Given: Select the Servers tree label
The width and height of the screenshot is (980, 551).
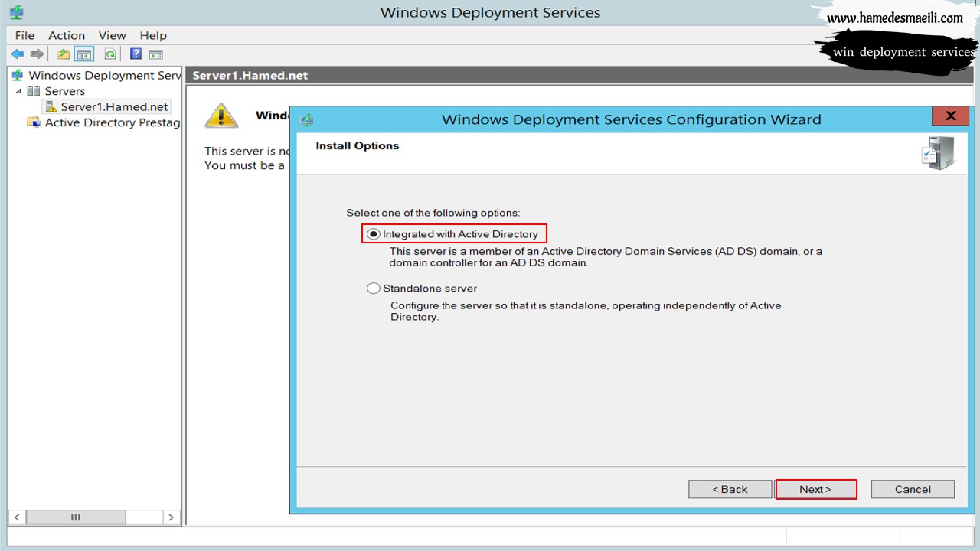Looking at the screenshot, I should pos(65,91).
